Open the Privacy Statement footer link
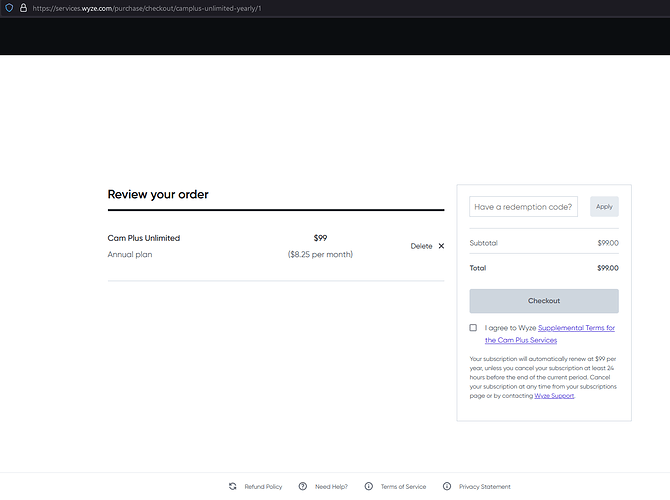Screen dimensions: 670x500 pos(485,487)
